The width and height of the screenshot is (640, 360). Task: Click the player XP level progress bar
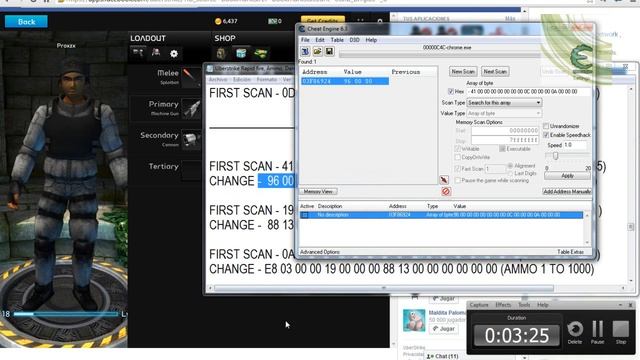pos(66,314)
